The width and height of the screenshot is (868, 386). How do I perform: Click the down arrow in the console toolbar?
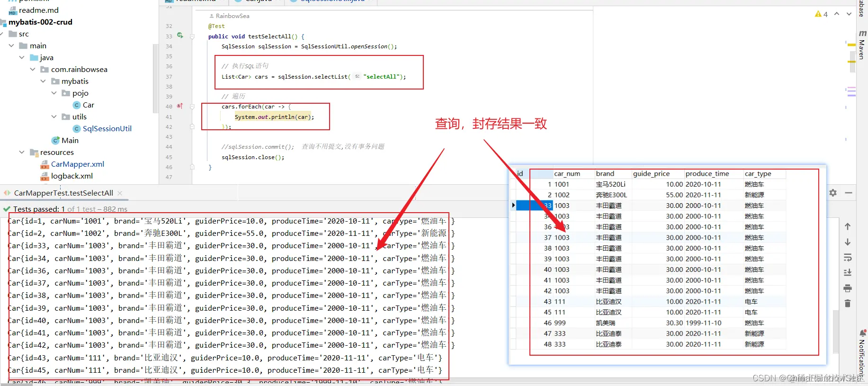click(x=848, y=242)
